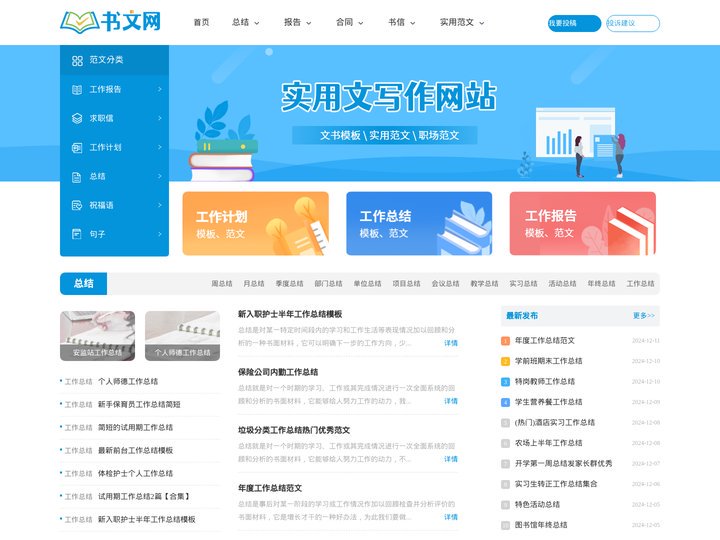The width and height of the screenshot is (720, 540).
Task: Open the 安监站工作总结 thumbnail
Action: (97, 335)
